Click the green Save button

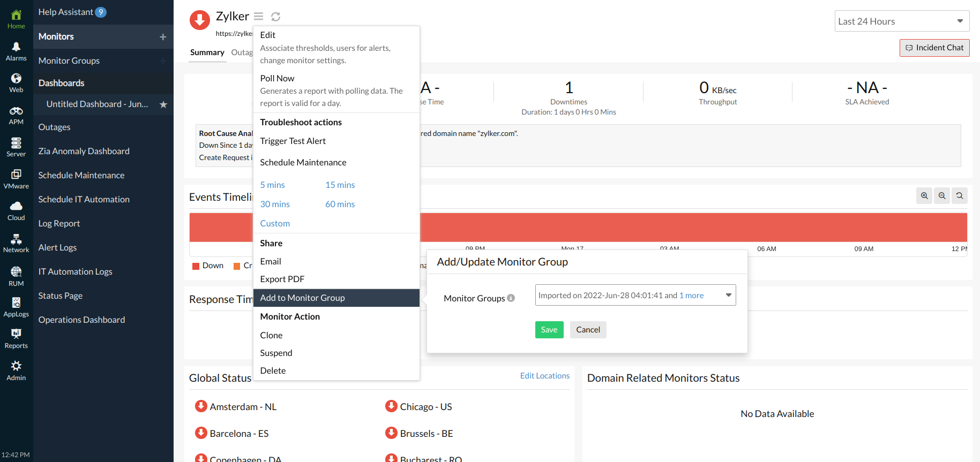pyautogui.click(x=549, y=330)
